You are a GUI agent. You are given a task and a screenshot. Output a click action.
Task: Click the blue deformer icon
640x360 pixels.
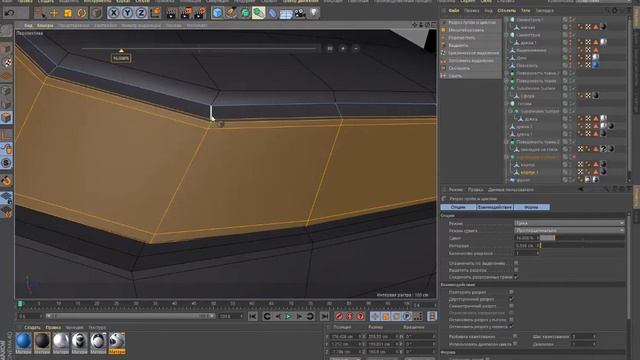click(272, 13)
